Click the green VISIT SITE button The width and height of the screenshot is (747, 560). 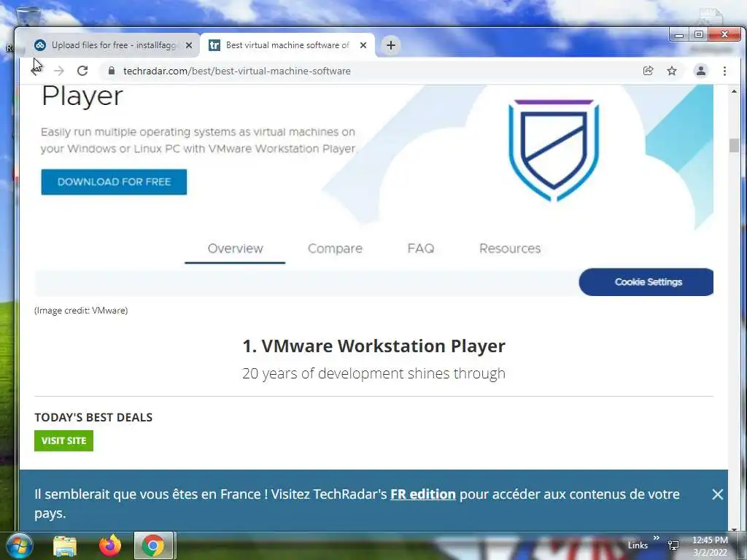point(64,441)
